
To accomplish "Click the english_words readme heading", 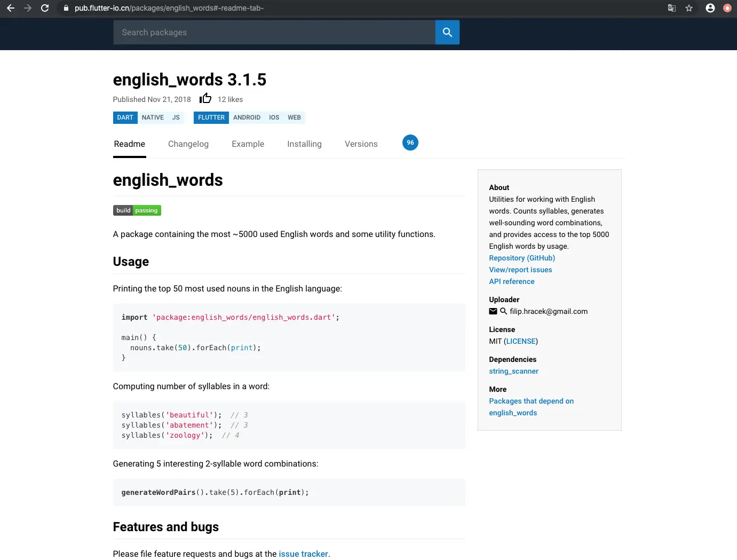I will coord(168,180).
